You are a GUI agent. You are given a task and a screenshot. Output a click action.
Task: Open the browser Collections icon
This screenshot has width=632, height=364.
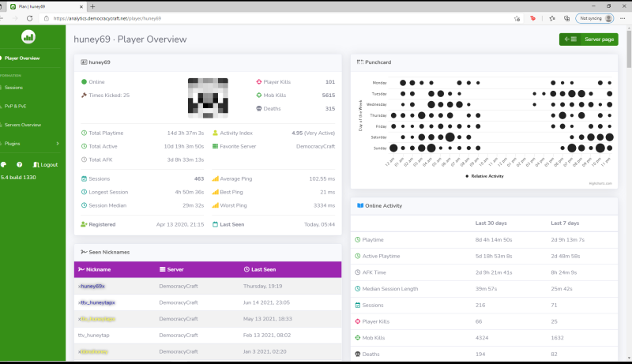pyautogui.click(x=566, y=18)
